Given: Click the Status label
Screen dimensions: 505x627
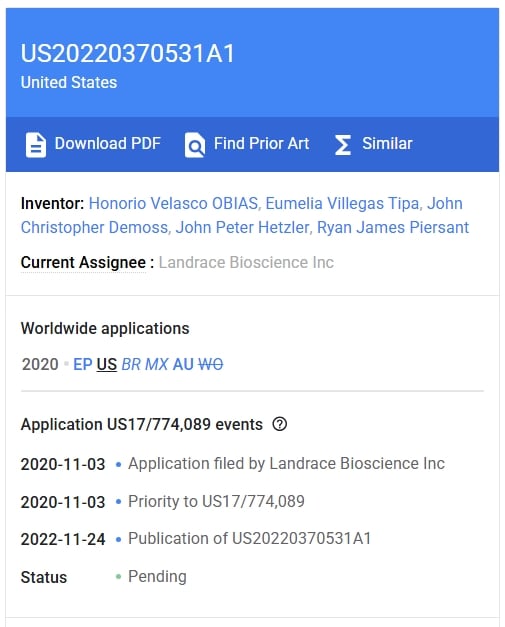Looking at the screenshot, I should pos(44,577).
